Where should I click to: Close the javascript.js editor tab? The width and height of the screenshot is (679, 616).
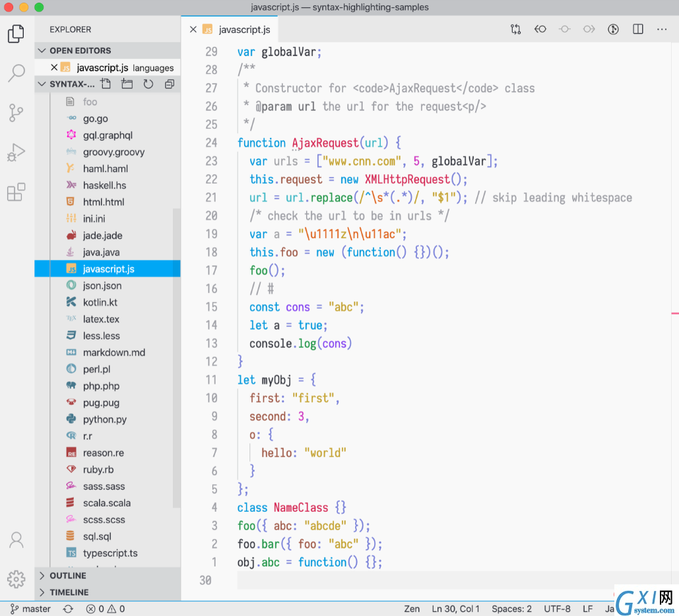click(193, 29)
